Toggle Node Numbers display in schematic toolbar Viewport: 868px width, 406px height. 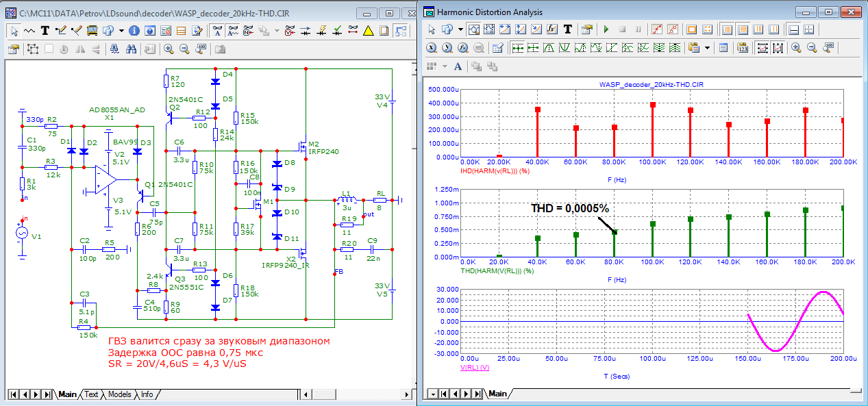point(247,30)
